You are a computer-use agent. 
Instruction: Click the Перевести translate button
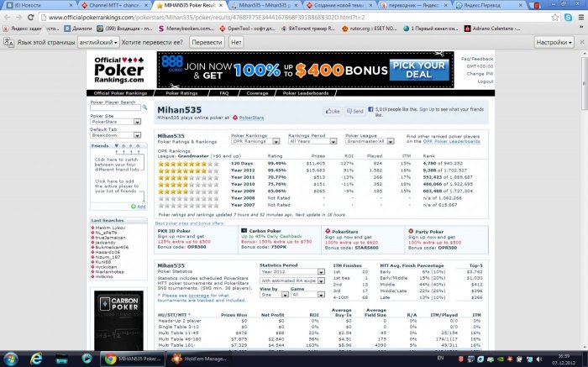coord(207,42)
